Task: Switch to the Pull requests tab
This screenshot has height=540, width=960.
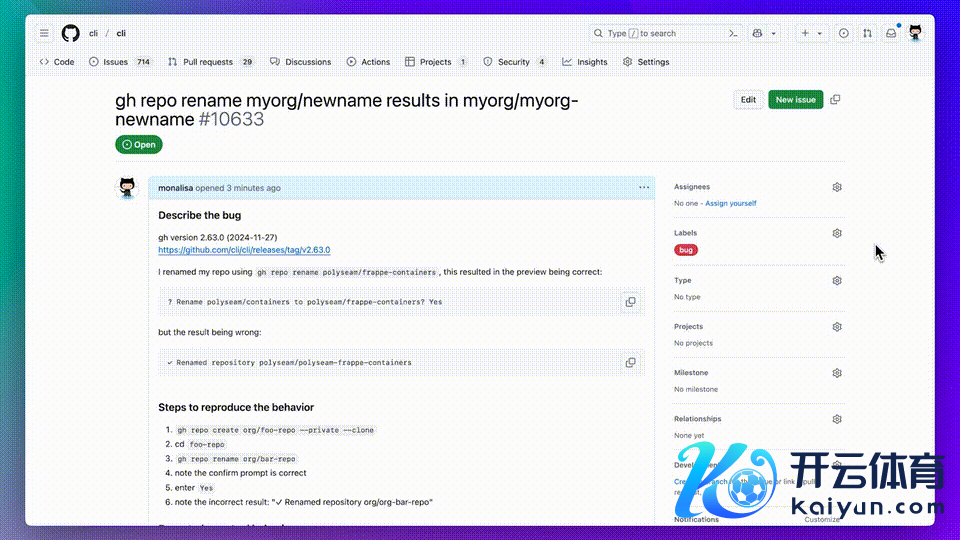Action: click(210, 62)
